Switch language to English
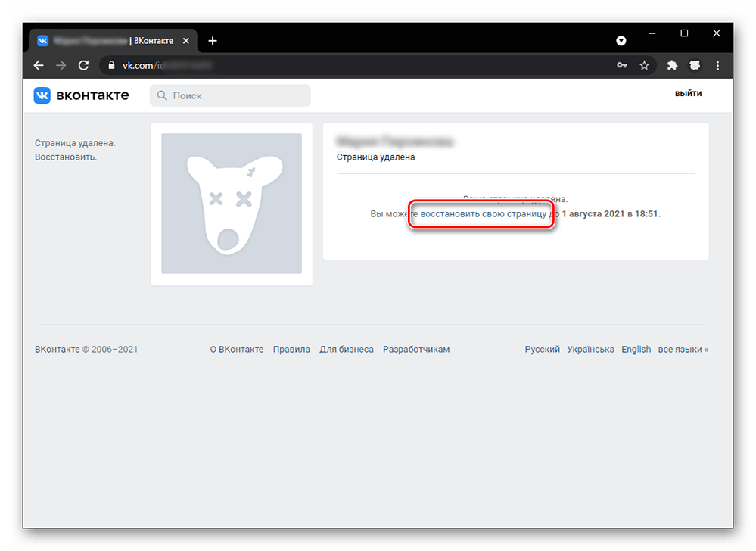 pyautogui.click(x=636, y=349)
